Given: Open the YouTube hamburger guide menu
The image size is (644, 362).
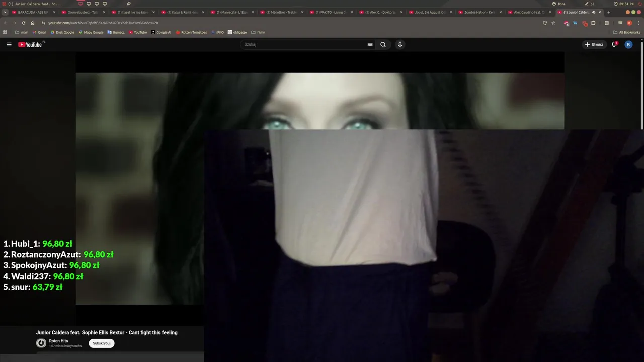Looking at the screenshot, I should tap(9, 45).
